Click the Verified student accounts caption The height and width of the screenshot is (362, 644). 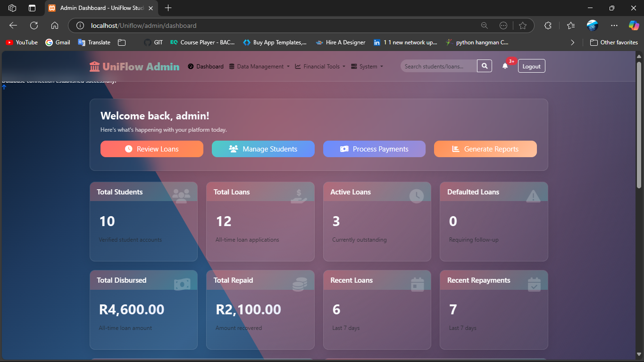(x=130, y=240)
